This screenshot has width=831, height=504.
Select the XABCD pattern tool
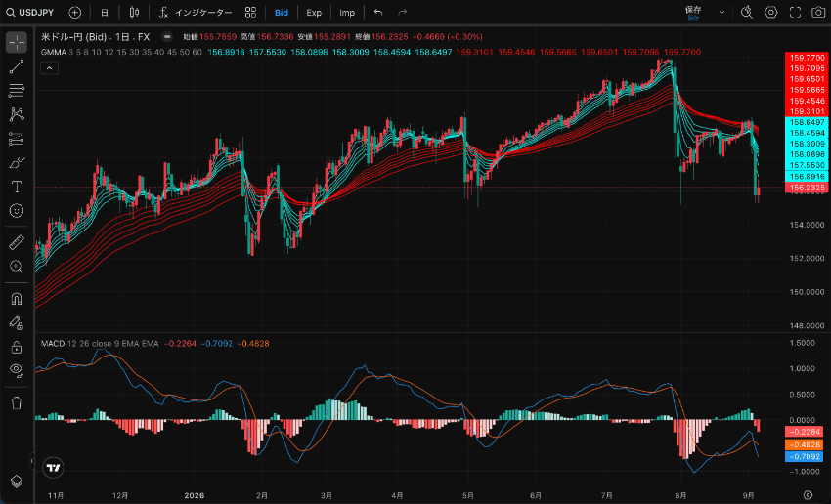(x=17, y=114)
